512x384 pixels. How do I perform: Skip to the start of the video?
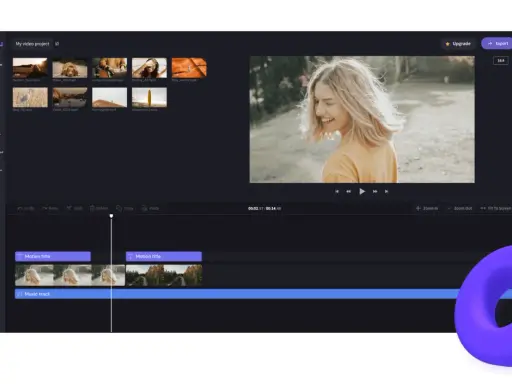[x=337, y=191]
